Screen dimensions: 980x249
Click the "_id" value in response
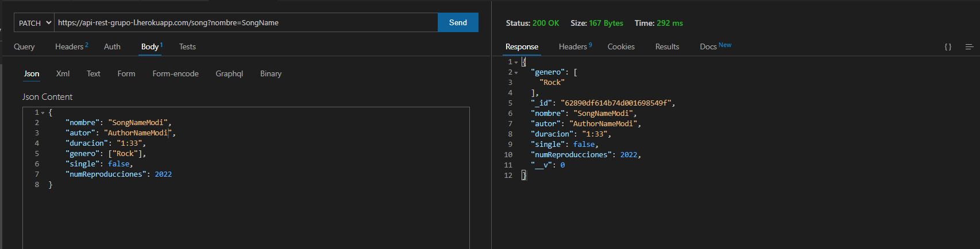[616, 103]
